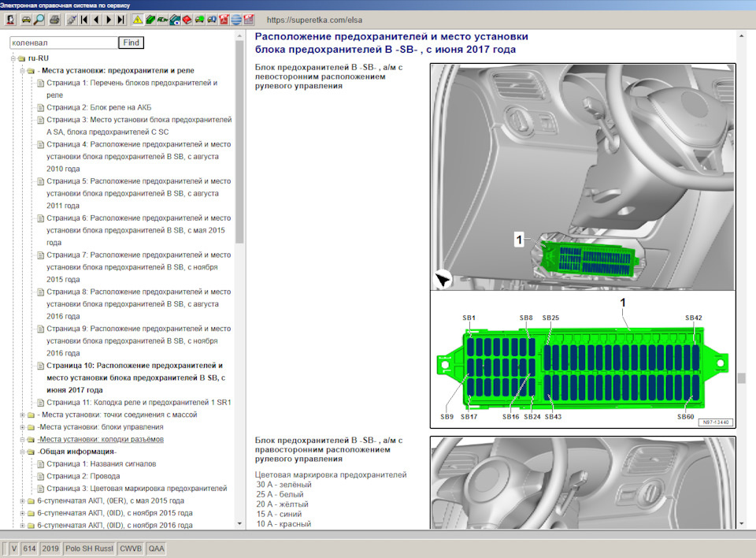This screenshot has width=756, height=558.
Task: Expand Места установки: точки соединения с массой
Action: (22, 415)
